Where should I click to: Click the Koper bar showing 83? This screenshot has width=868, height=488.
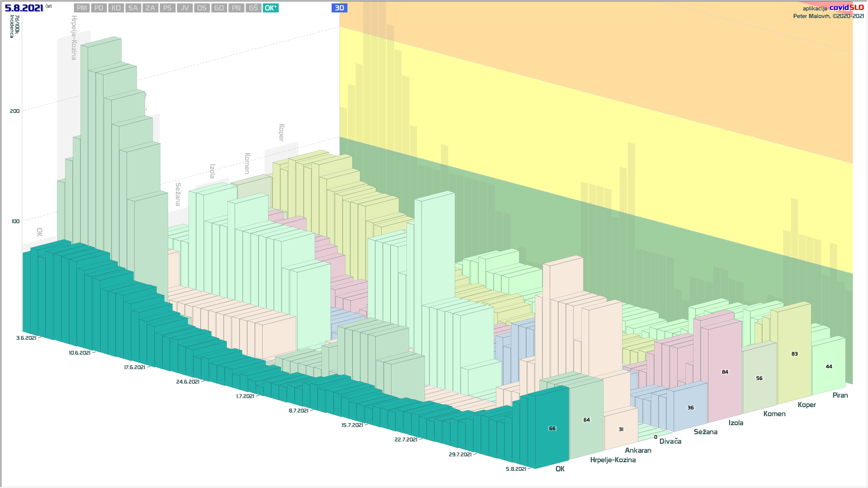pyautogui.click(x=794, y=354)
